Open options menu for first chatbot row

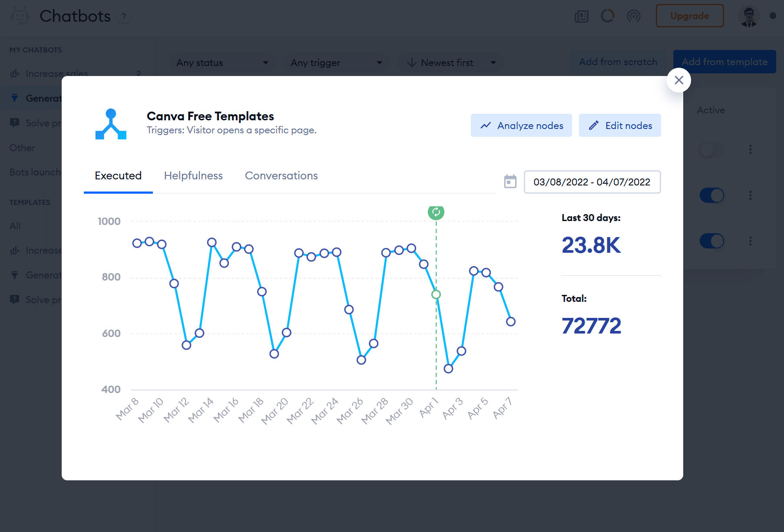pos(750,149)
